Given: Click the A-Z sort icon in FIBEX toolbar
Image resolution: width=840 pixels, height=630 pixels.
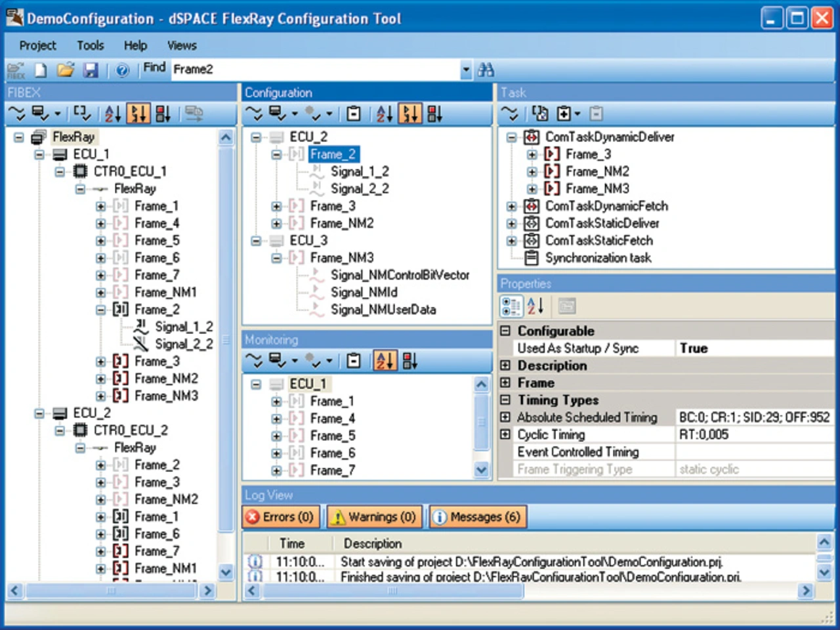Looking at the screenshot, I should click(x=113, y=114).
